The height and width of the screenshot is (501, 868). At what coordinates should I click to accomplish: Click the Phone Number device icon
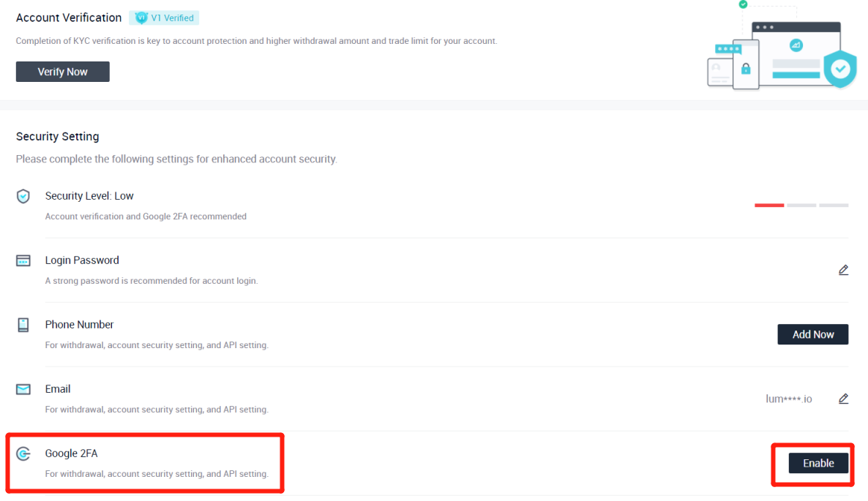23,325
